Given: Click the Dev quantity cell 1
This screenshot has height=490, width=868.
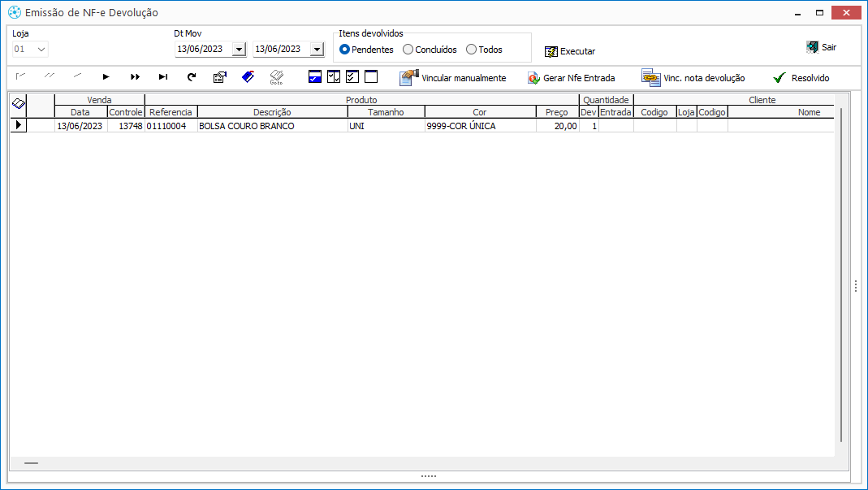Looking at the screenshot, I should point(589,126).
